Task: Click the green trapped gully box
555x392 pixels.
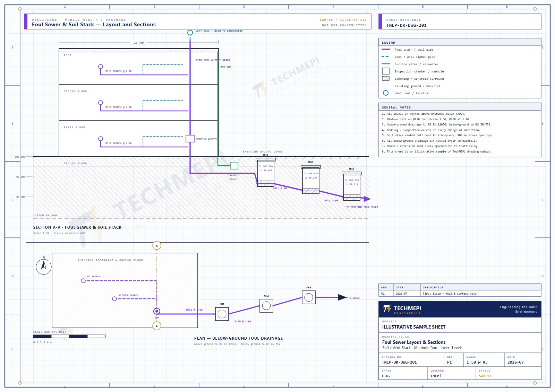Action: [234, 166]
